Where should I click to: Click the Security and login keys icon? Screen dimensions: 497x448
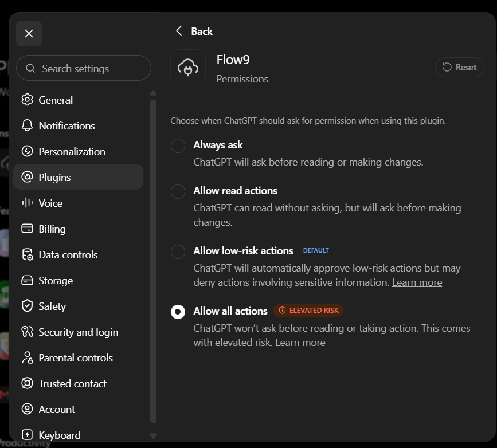[28, 332]
